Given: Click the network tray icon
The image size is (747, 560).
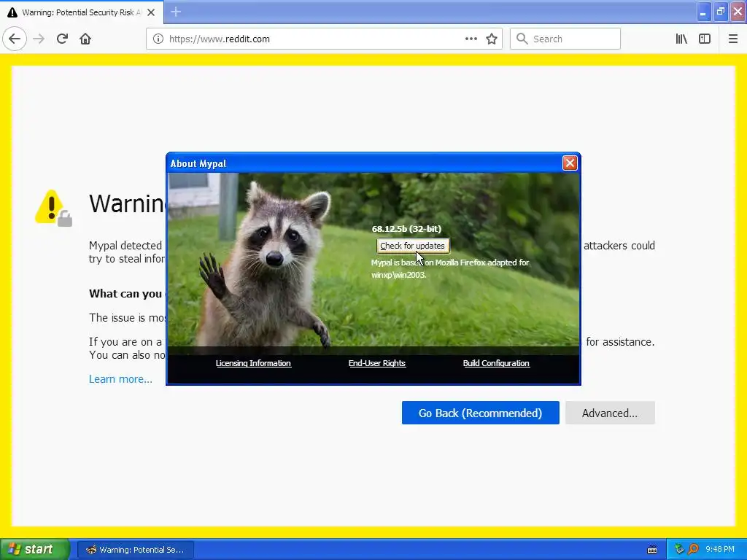Looking at the screenshot, I should 679,550.
